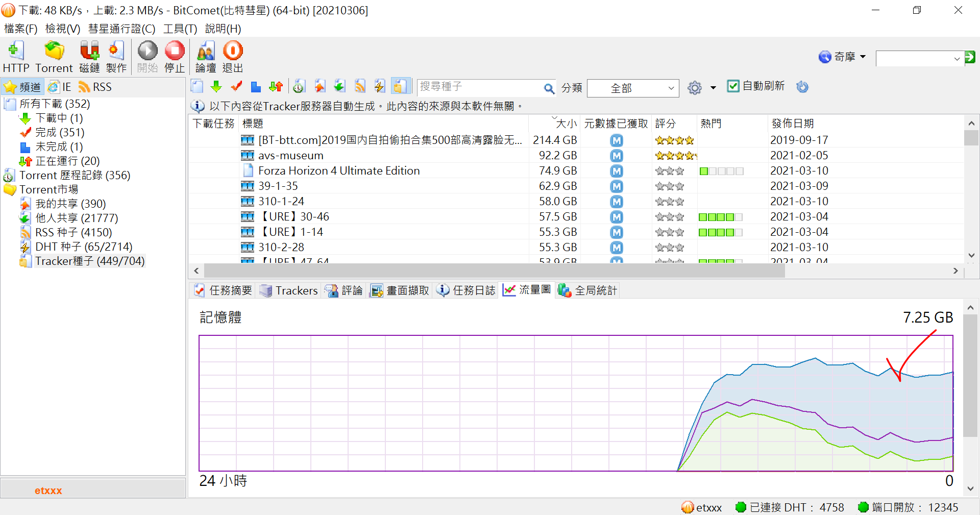Image resolution: width=980 pixels, height=515 pixels.
Task: Click the green downloading filter arrow icon
Action: tap(216, 87)
